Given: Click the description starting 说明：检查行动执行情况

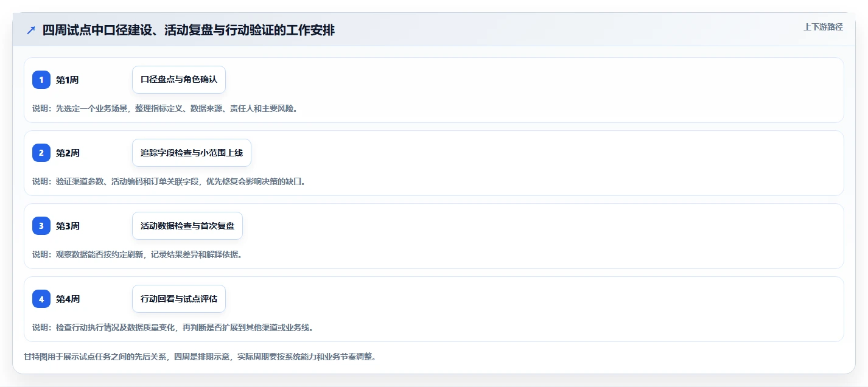Looking at the screenshot, I should pyautogui.click(x=173, y=327).
